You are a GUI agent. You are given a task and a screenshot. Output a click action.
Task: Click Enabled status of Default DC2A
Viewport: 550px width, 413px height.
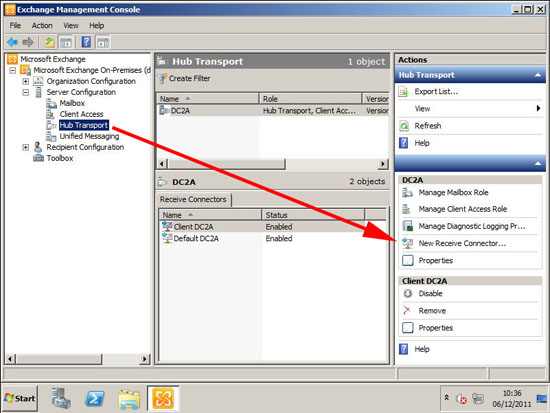point(279,239)
